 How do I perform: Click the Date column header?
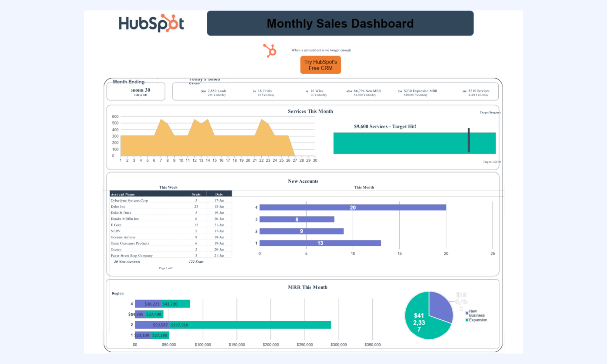coord(219,194)
